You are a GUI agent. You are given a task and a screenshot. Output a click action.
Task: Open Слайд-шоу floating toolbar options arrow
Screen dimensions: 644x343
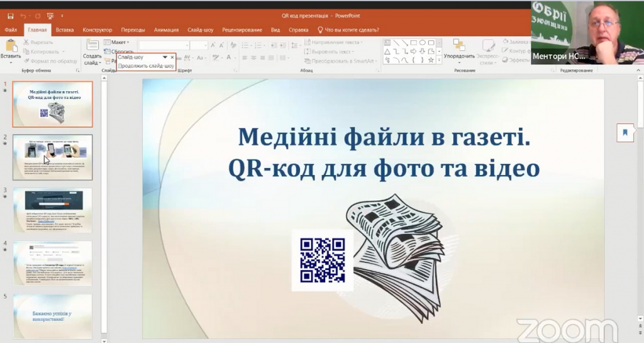click(x=165, y=57)
